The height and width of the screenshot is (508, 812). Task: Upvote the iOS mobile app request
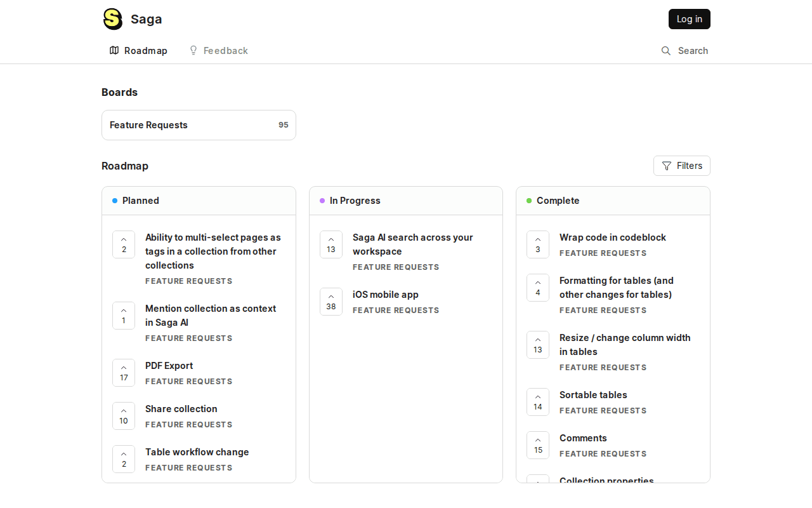pos(331,302)
